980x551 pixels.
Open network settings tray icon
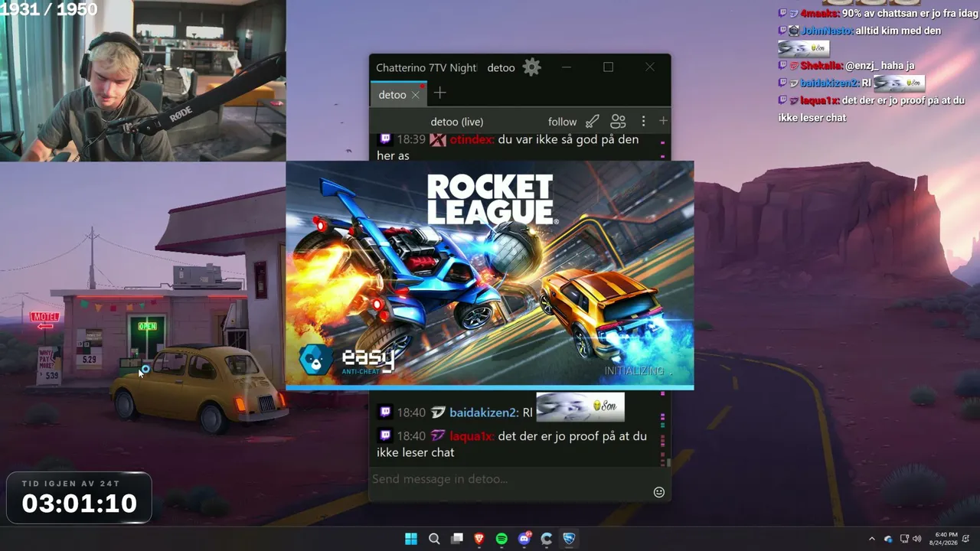[x=904, y=539]
